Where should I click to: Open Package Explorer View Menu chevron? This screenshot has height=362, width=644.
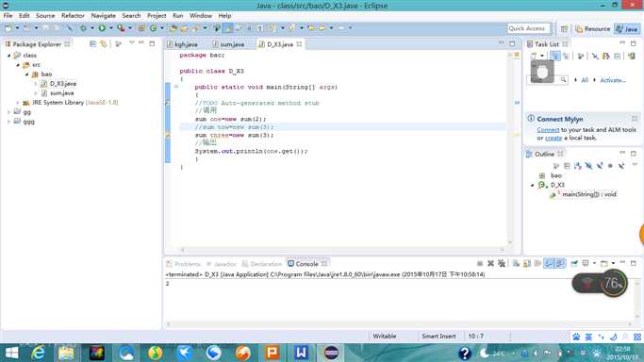131,42
